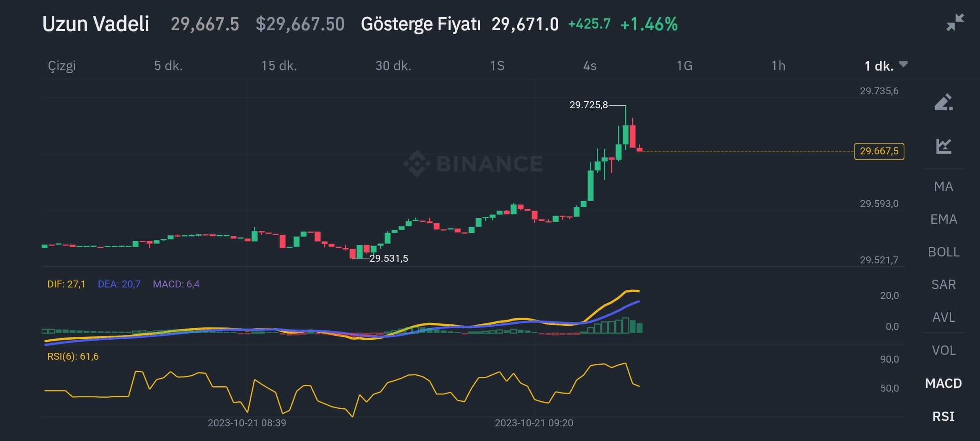Switch to 30 dk. interval
Viewport: 980px width, 441px height.
(x=393, y=66)
